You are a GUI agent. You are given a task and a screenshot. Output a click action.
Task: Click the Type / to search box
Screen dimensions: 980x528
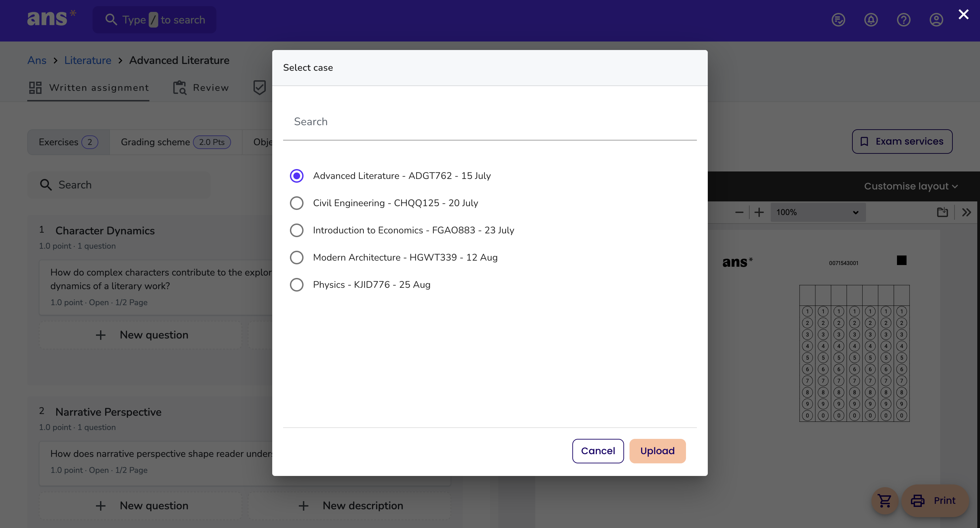tap(154, 20)
